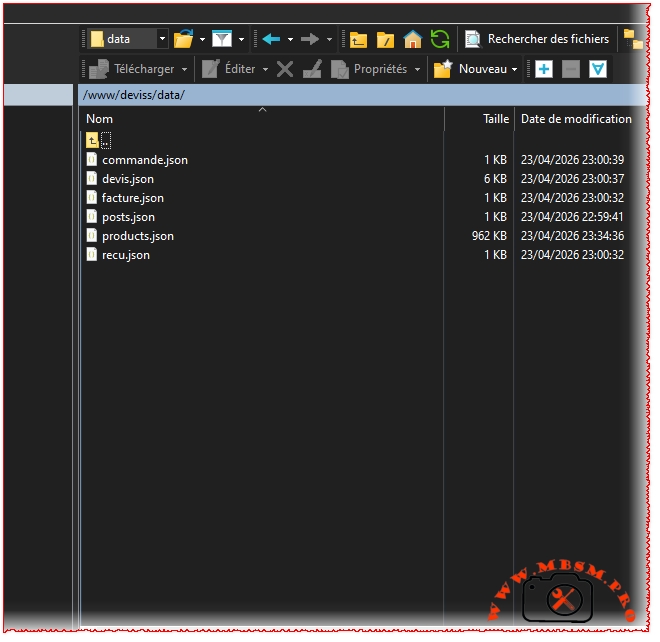Open the forward history dropdown
The image size is (660, 642).
(330, 40)
